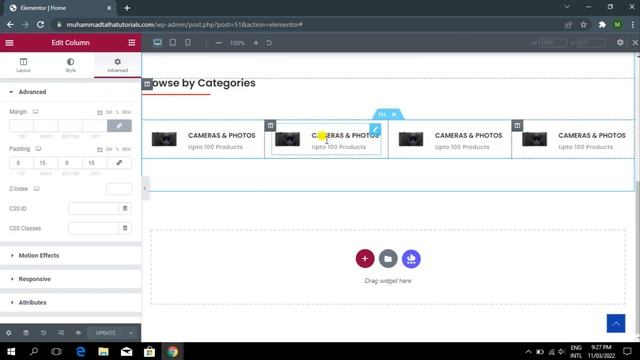Image resolution: width=640 pixels, height=360 pixels.
Task: Click the edit section handle dots
Action: click(382, 114)
